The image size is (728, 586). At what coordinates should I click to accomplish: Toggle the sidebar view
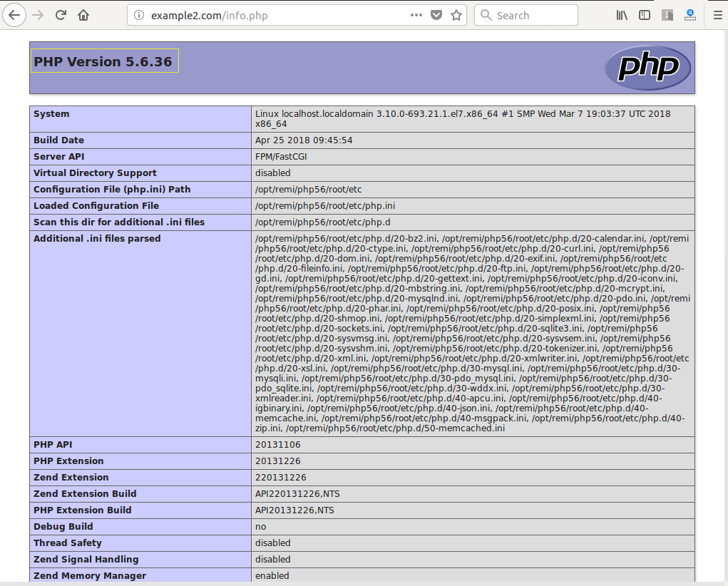645,15
